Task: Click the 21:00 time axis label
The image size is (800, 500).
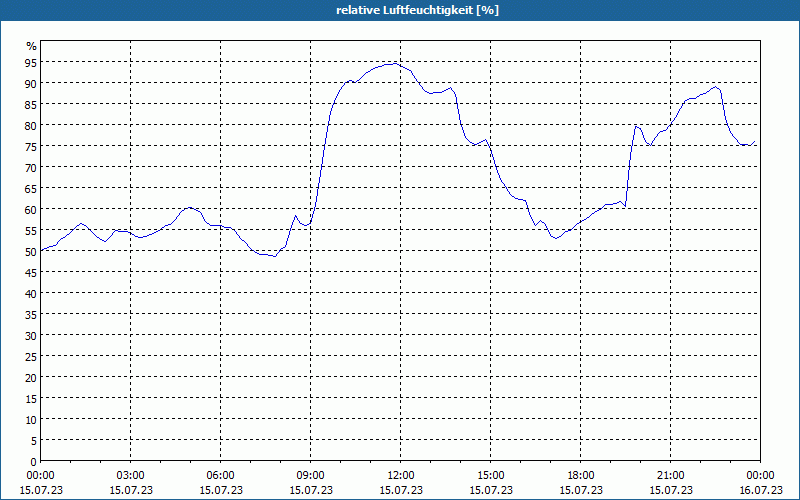Action: click(670, 476)
